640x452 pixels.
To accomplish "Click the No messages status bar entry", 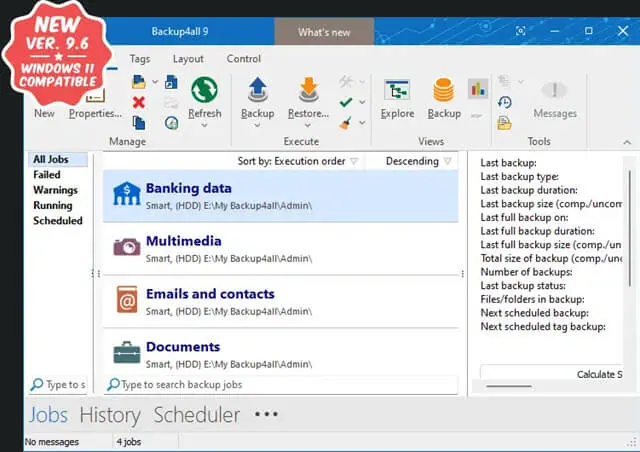I will 52,442.
